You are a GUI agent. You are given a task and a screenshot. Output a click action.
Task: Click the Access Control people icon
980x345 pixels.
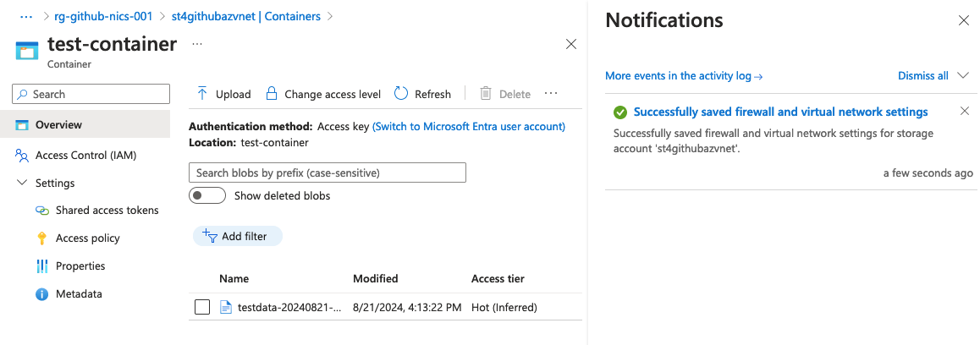(22, 155)
